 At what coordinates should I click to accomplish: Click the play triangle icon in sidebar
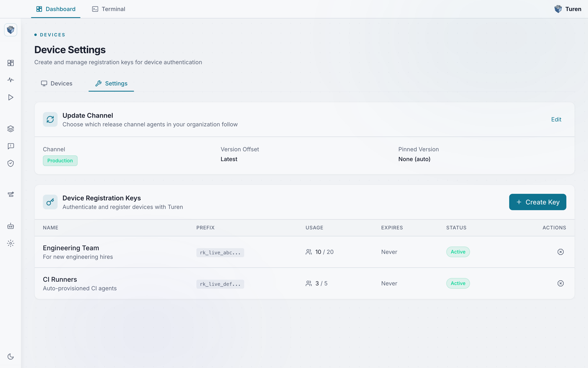click(x=11, y=97)
